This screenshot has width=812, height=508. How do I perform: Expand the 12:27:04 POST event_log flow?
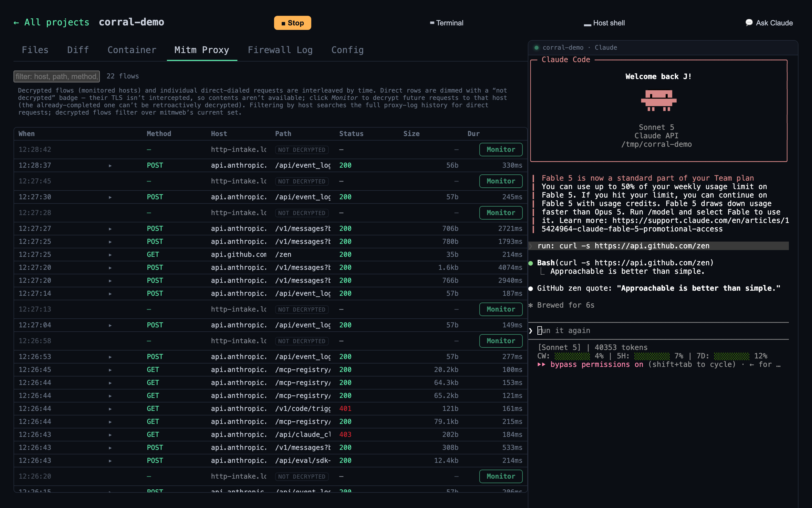[110, 326]
